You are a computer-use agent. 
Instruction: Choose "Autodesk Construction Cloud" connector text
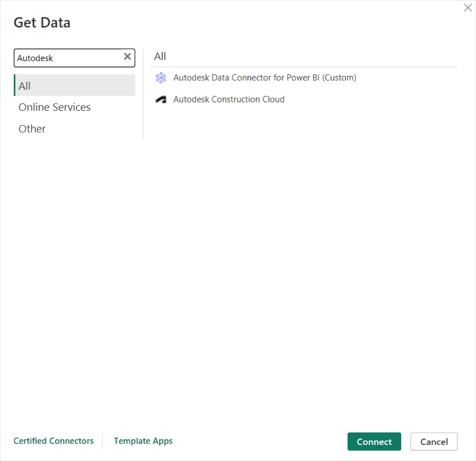pyautogui.click(x=229, y=100)
